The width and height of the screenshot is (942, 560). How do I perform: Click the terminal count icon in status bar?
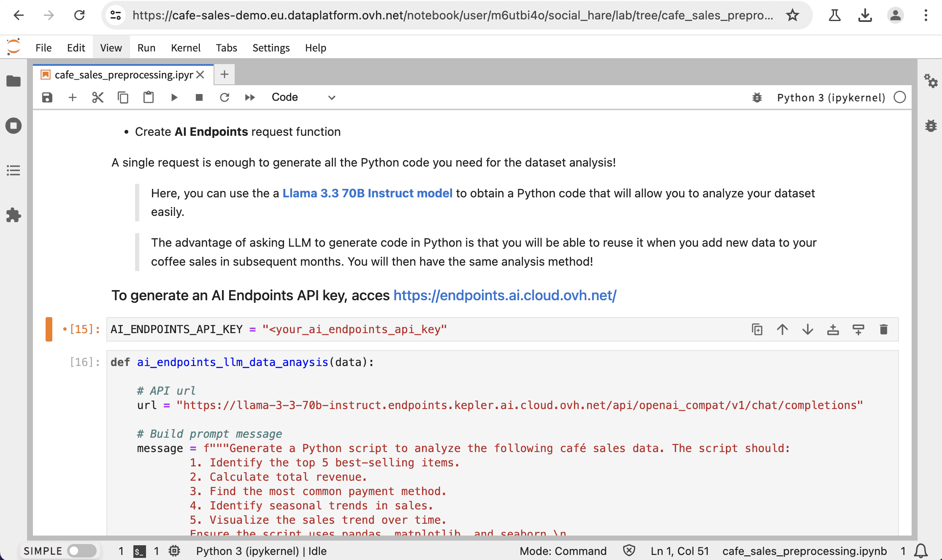pos(139,551)
